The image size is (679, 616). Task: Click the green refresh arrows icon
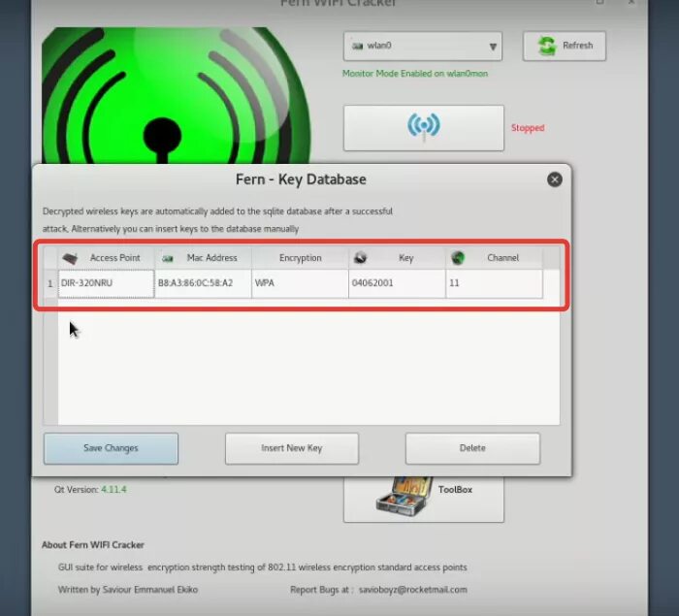(547, 46)
